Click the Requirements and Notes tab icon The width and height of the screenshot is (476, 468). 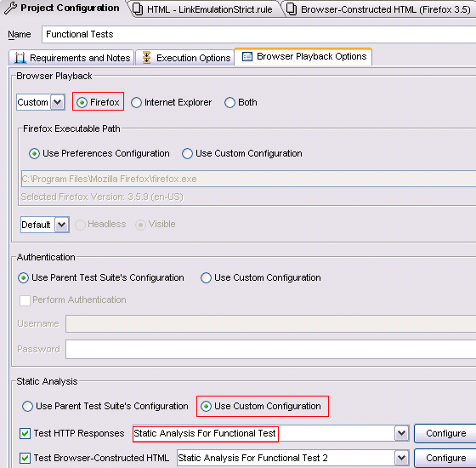coord(20,58)
